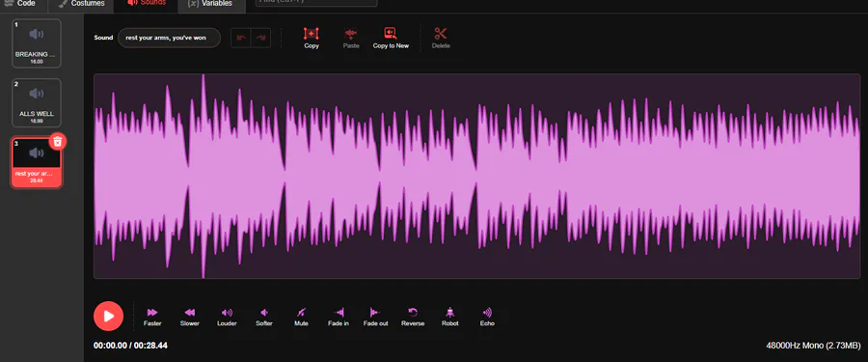Apply the Robot effect

[x=450, y=313]
